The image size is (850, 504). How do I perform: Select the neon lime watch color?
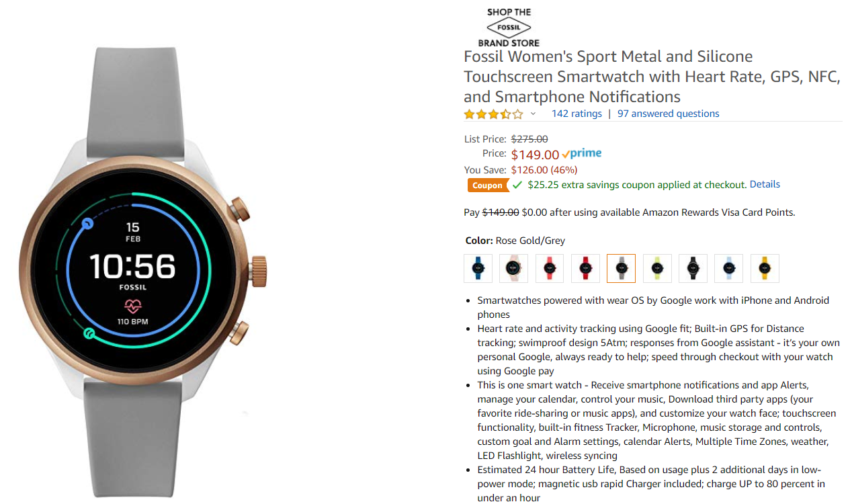657,268
